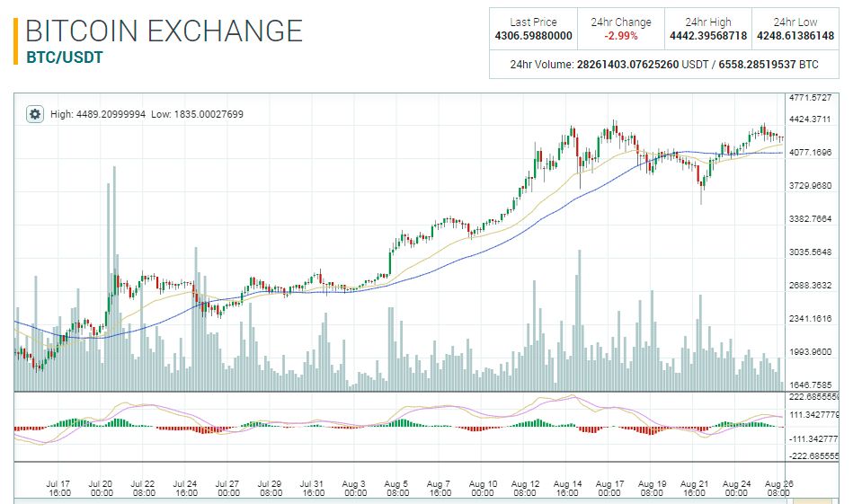
Task: Click the 24hr Volume row
Action: (x=664, y=65)
